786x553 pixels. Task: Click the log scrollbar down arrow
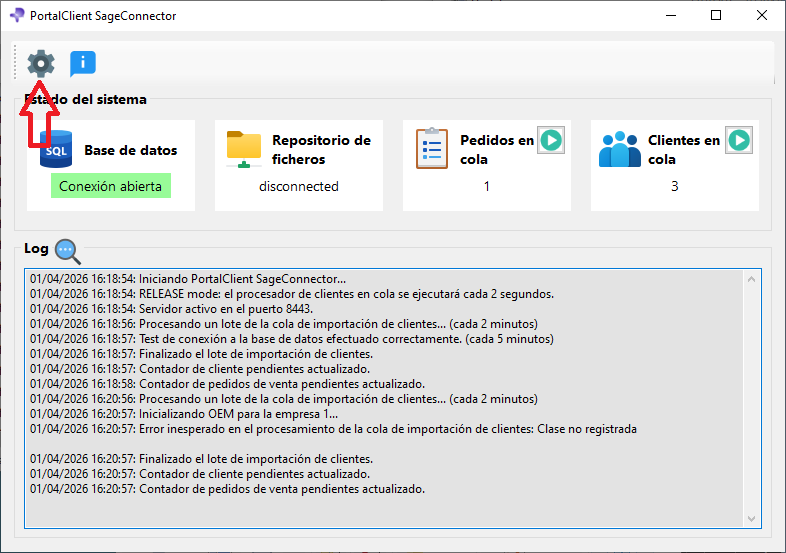coord(751,518)
